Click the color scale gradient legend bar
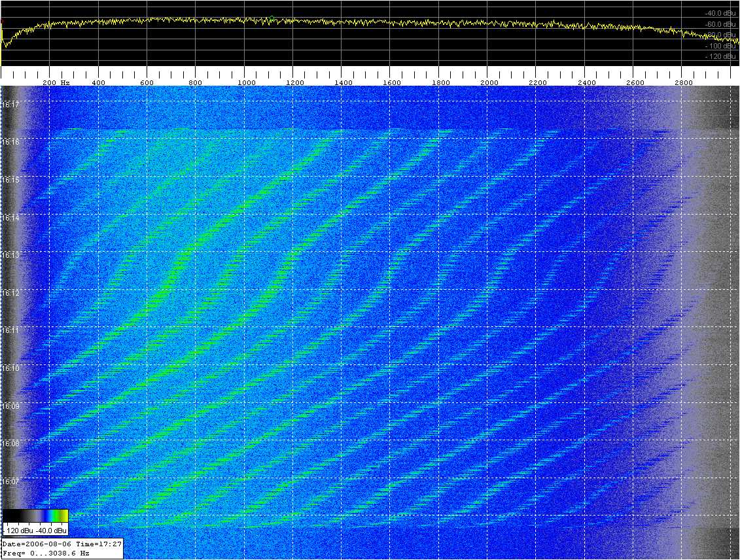The image size is (740, 560). click(x=35, y=516)
